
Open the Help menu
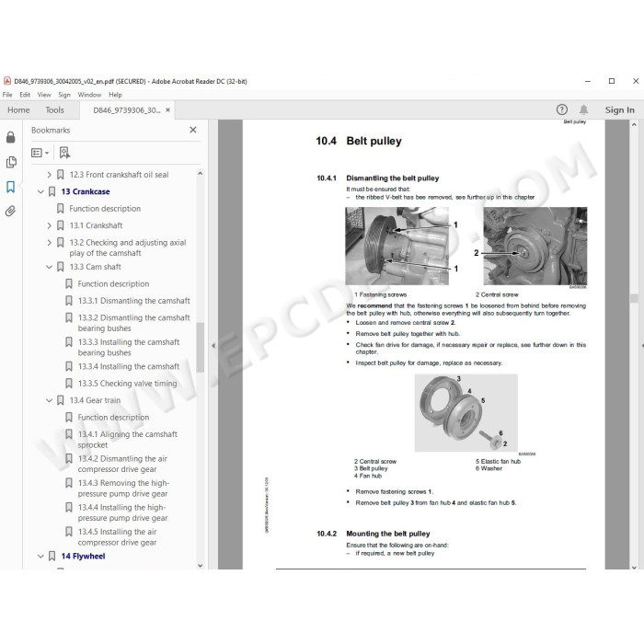[115, 95]
